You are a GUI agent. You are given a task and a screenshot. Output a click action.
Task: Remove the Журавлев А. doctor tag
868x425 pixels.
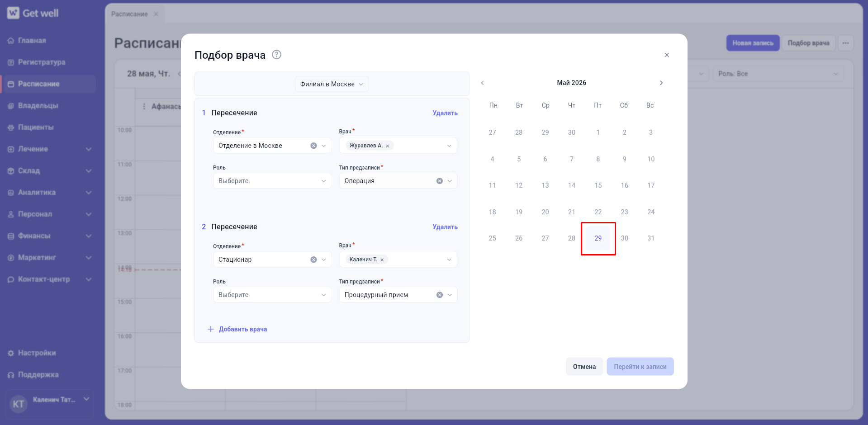[x=388, y=146]
